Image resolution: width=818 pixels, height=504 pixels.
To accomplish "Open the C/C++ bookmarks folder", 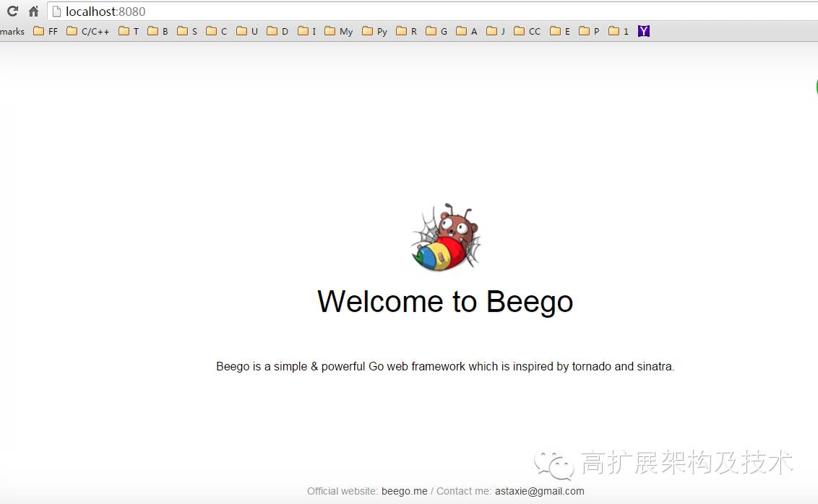I will pyautogui.click(x=87, y=31).
